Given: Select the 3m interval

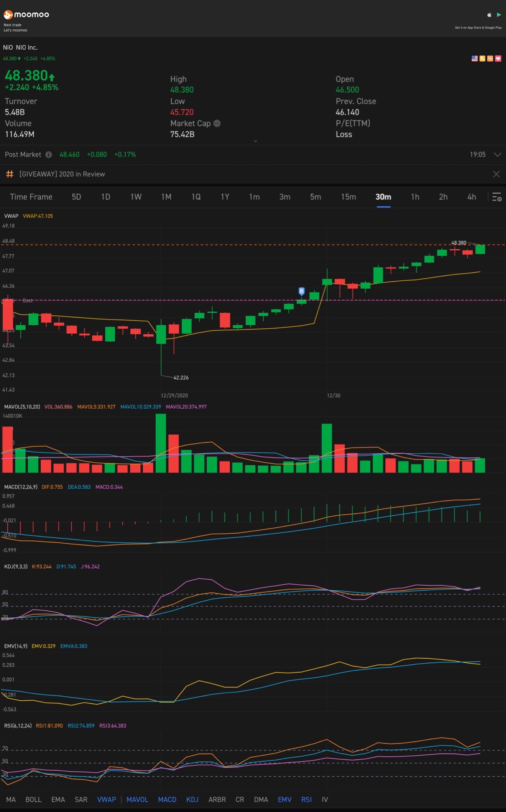Looking at the screenshot, I should coord(285,197).
